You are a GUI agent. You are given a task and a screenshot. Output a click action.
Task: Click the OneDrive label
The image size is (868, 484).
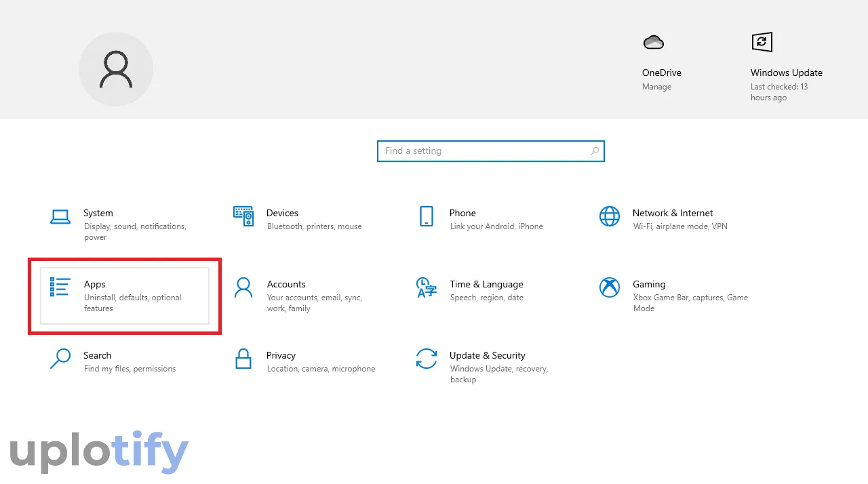pos(662,73)
